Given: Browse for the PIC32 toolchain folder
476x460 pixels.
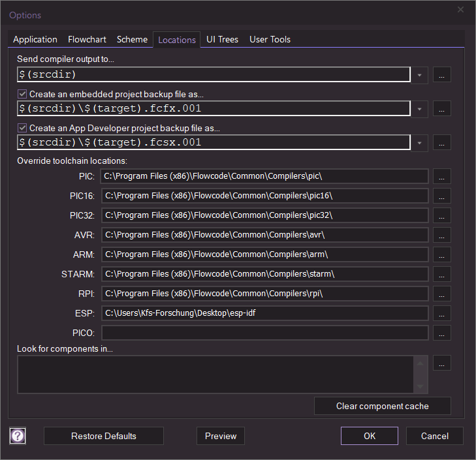Looking at the screenshot, I should 442,215.
